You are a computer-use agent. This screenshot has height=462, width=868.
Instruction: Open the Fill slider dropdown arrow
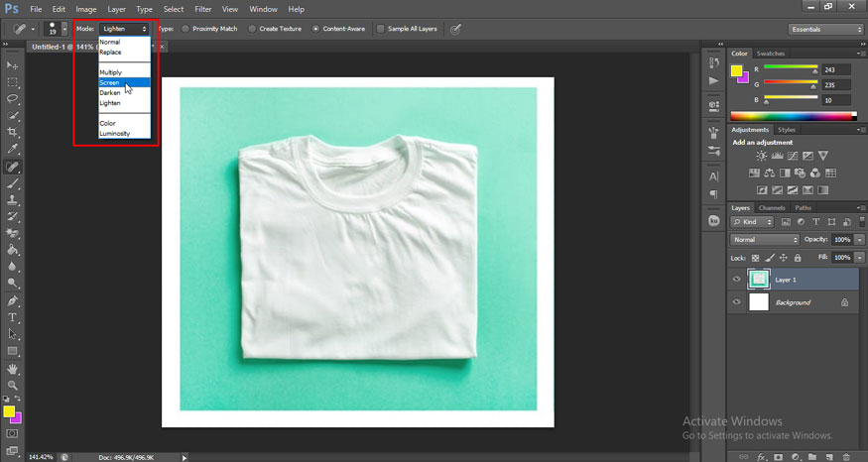point(859,258)
